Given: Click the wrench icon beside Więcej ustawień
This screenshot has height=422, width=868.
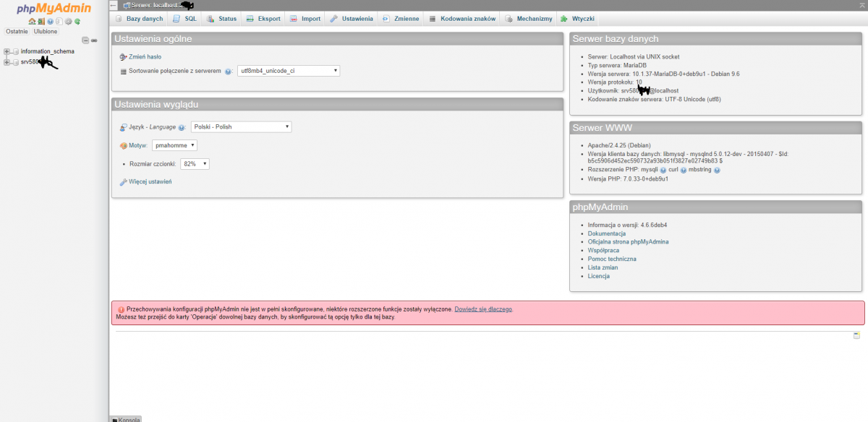Looking at the screenshot, I should [x=123, y=182].
